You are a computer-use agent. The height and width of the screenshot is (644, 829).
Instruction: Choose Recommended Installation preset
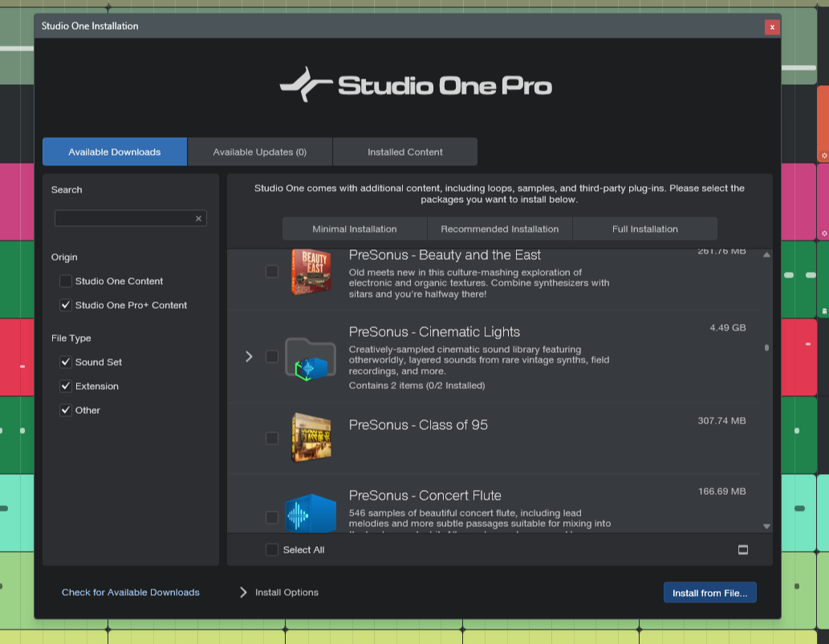click(500, 229)
